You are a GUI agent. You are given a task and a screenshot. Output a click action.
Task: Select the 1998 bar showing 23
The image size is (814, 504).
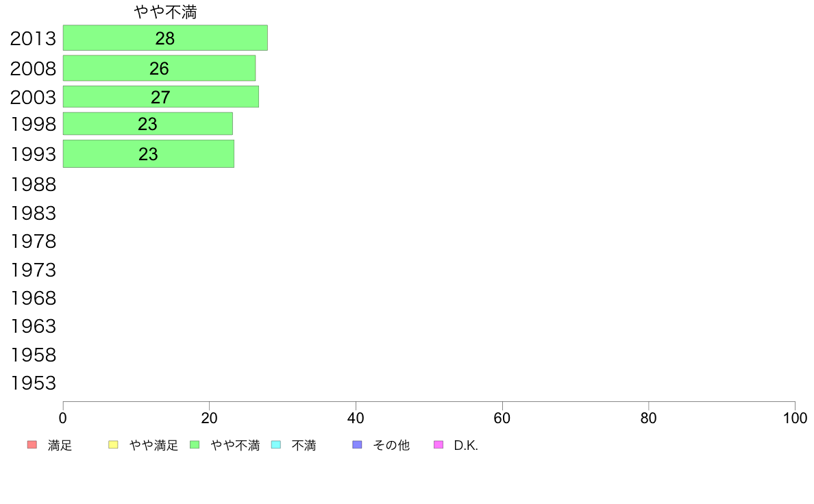[x=147, y=124]
